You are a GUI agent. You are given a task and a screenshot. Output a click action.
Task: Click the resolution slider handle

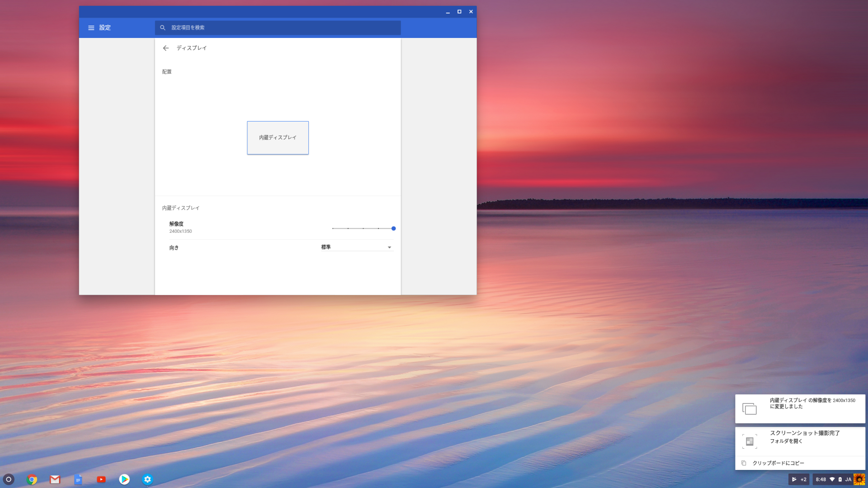coord(393,229)
